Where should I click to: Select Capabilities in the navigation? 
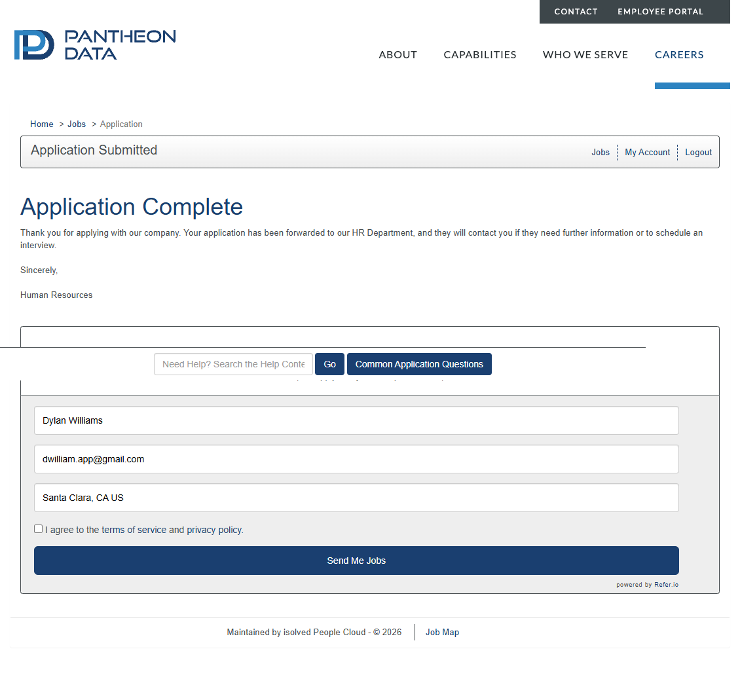pyautogui.click(x=480, y=55)
